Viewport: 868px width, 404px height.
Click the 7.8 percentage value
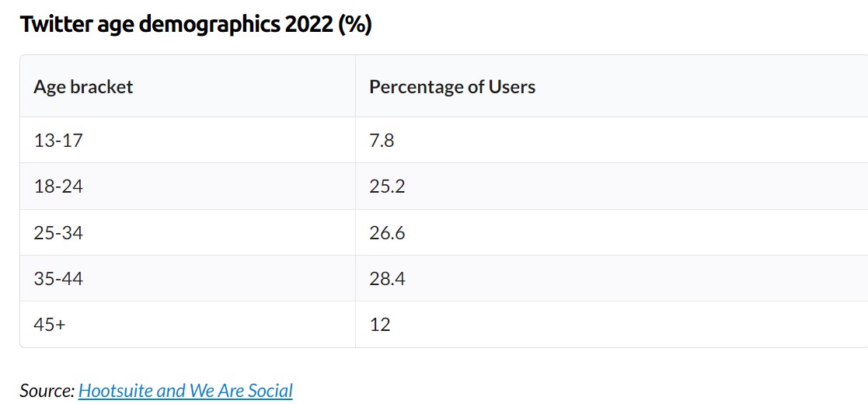click(x=382, y=141)
